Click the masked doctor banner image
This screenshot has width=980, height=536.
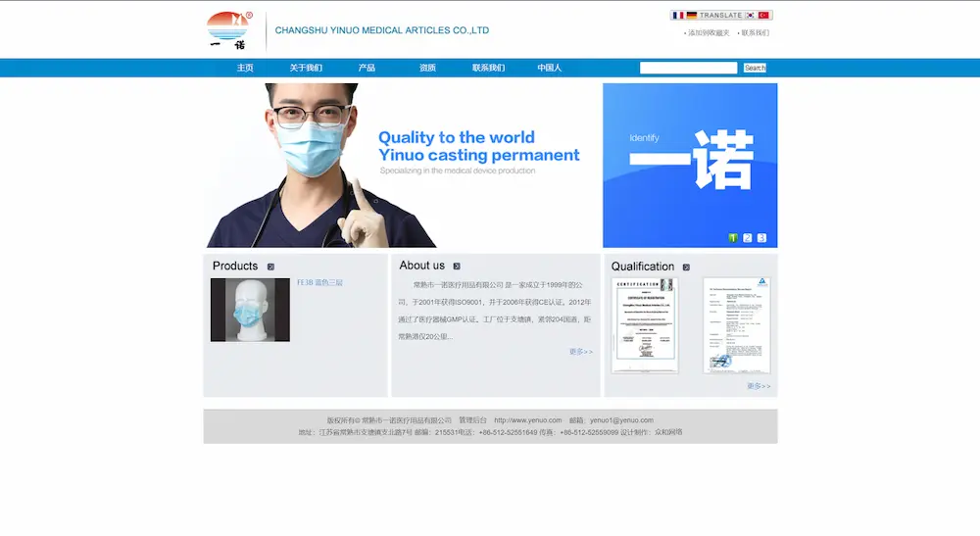pos(402,166)
